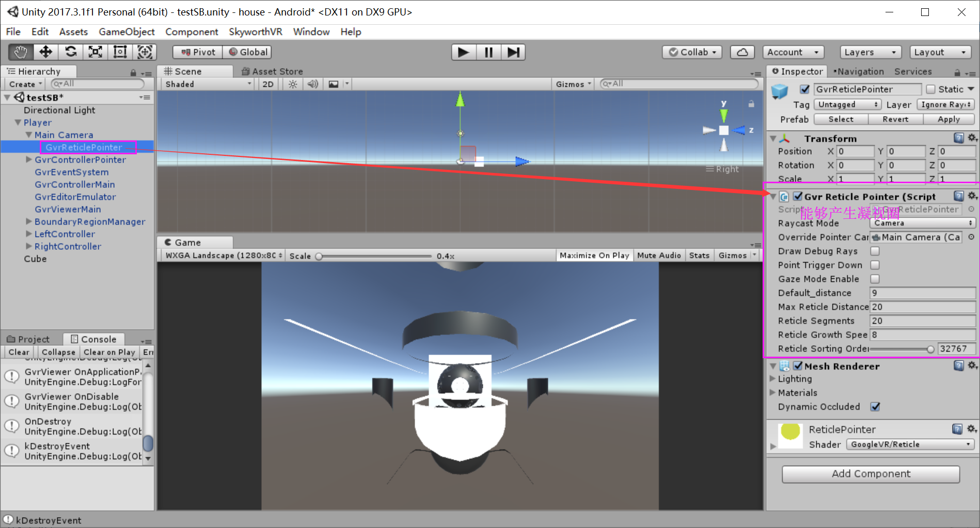Click the Default_distance input field
This screenshot has height=528, width=980.
coord(922,293)
